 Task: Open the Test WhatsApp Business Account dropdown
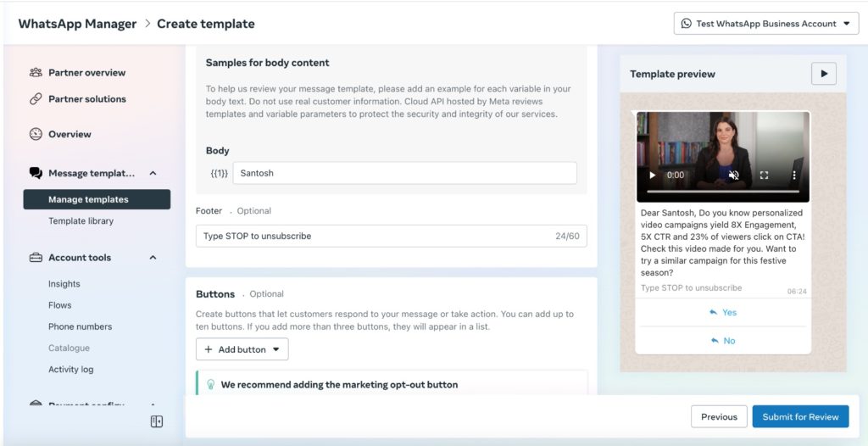point(766,24)
